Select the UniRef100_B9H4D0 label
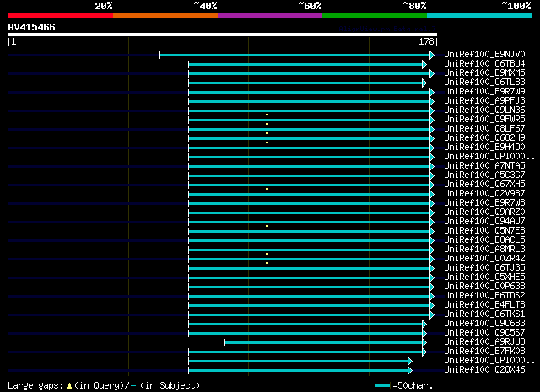The height and width of the screenshot is (392, 540). point(484,148)
